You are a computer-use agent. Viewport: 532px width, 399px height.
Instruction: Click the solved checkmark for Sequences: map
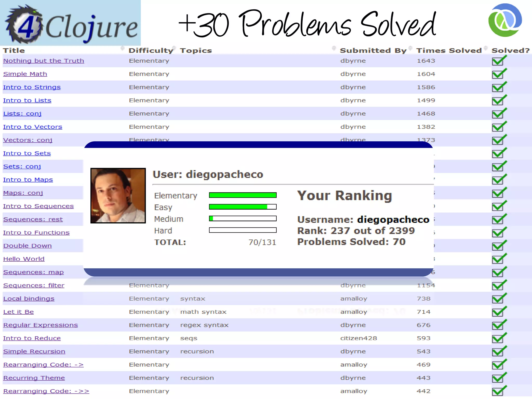pyautogui.click(x=499, y=272)
